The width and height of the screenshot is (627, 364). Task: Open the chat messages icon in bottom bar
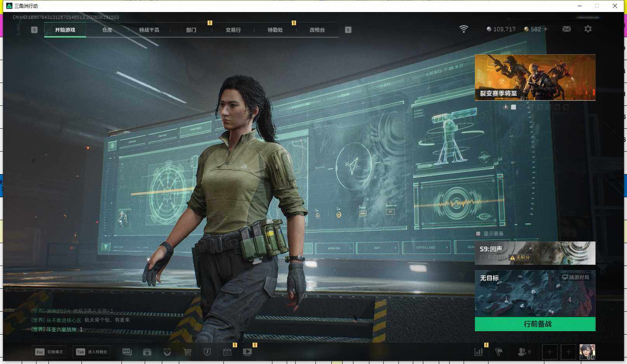[x=127, y=352]
